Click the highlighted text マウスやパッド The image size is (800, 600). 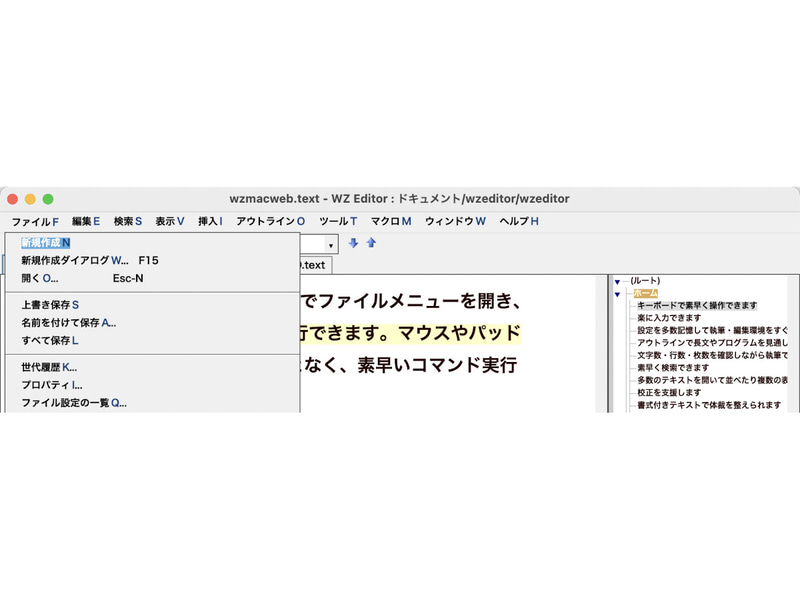pos(459,333)
